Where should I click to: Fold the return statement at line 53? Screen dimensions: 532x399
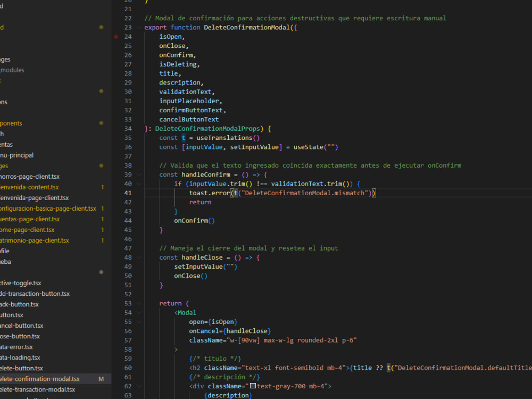pos(139,303)
